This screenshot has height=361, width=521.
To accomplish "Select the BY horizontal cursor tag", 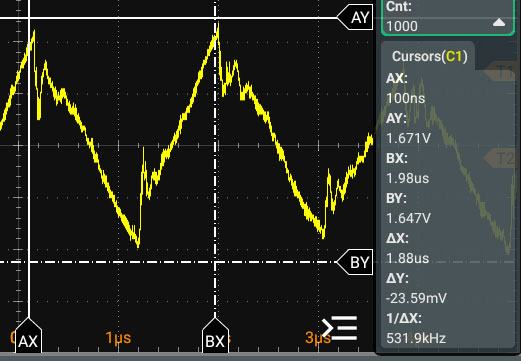I will [x=355, y=262].
